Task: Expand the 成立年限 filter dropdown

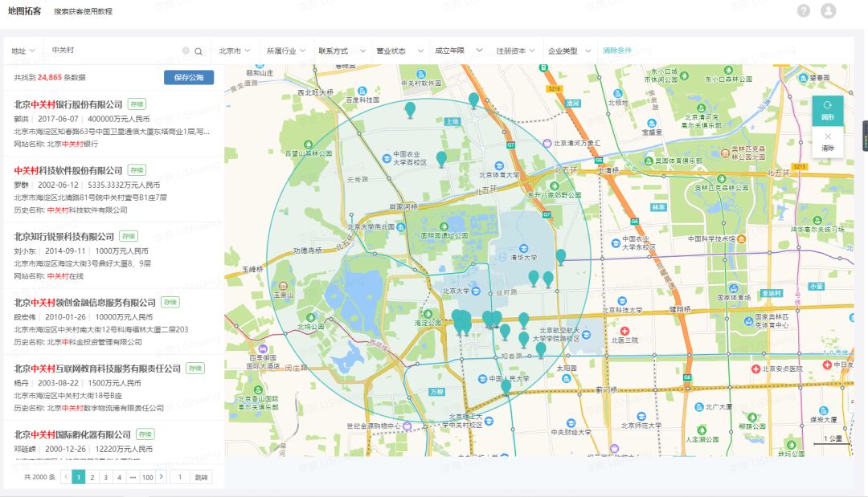Action: (458, 51)
